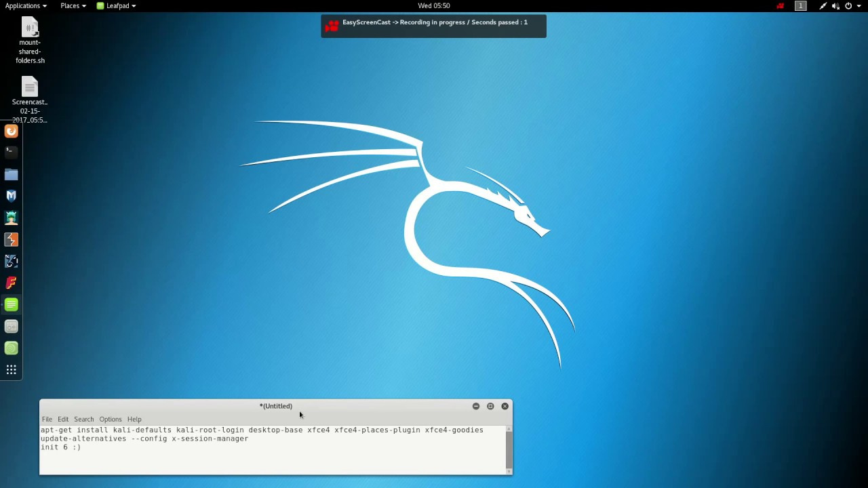Image resolution: width=868 pixels, height=488 pixels.
Task: Click the red EasyScreenCast recording indicator
Action: tap(781, 5)
